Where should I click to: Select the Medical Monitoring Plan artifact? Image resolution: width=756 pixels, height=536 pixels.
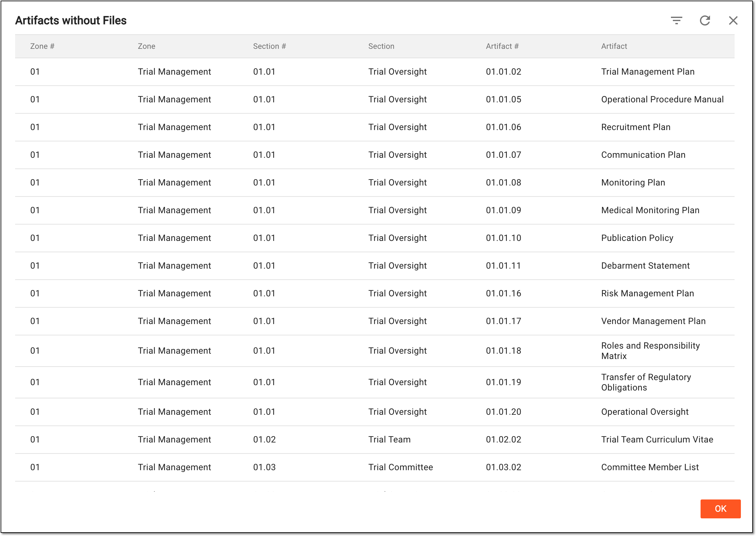coord(650,210)
